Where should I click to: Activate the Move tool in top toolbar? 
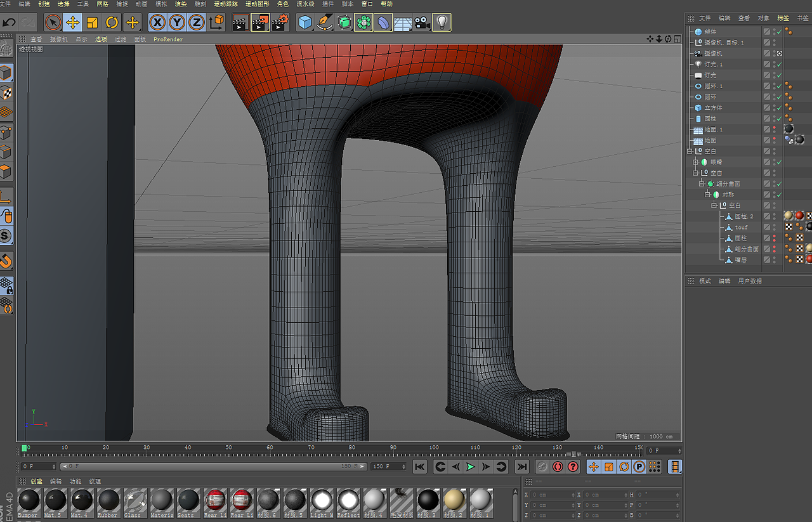pyautogui.click(x=72, y=23)
